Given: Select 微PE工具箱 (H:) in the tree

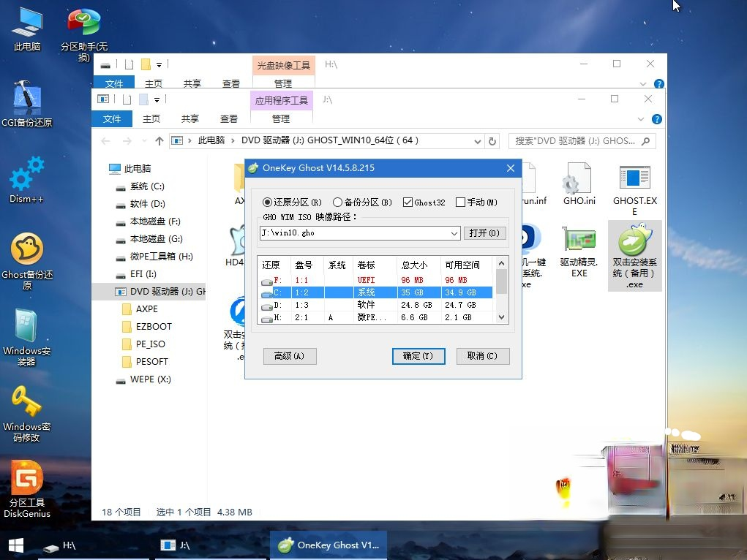Looking at the screenshot, I should (161, 257).
